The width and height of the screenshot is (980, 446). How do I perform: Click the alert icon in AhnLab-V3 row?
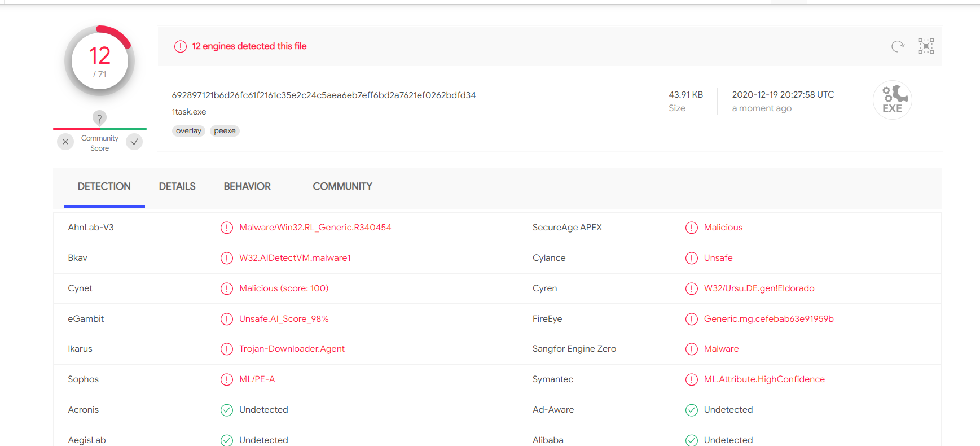pos(227,228)
